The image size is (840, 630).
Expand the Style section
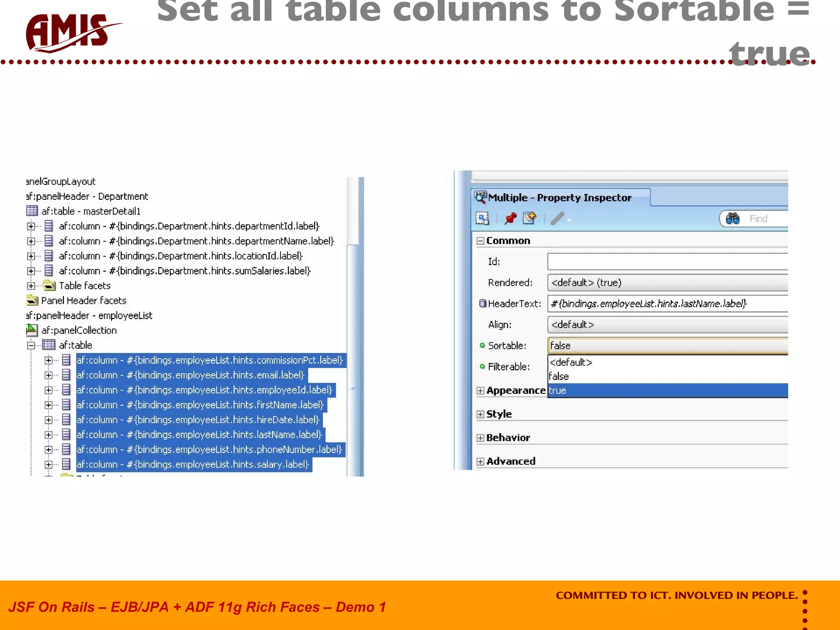pyautogui.click(x=480, y=414)
